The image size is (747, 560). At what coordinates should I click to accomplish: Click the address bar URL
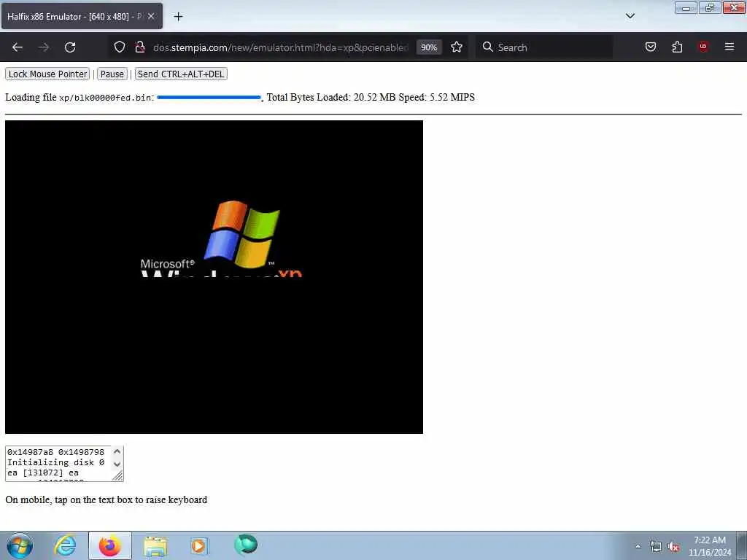(281, 47)
